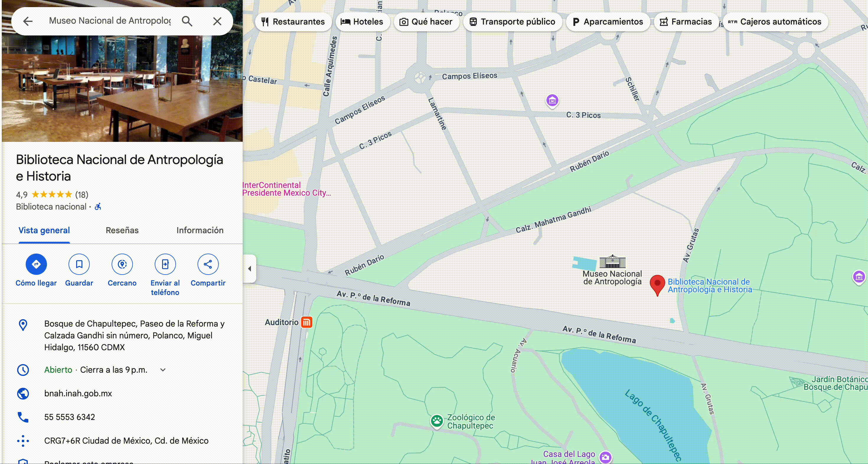Screen dimensions: 868x464
Task: Switch to the Reseñas tab
Action: 122,230
